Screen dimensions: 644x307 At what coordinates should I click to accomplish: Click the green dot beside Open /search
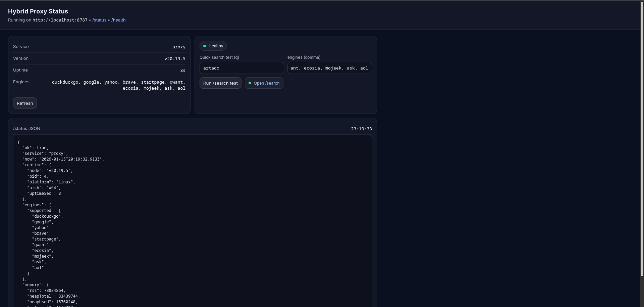pyautogui.click(x=250, y=83)
